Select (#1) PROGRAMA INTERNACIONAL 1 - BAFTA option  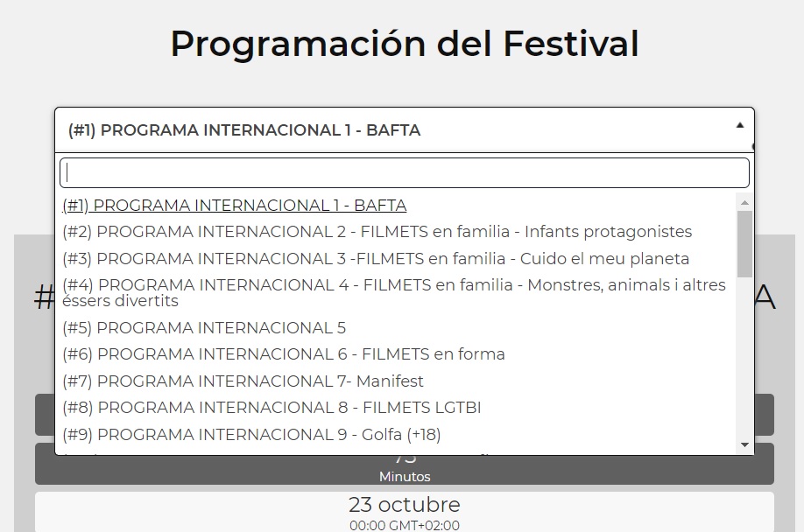(235, 206)
